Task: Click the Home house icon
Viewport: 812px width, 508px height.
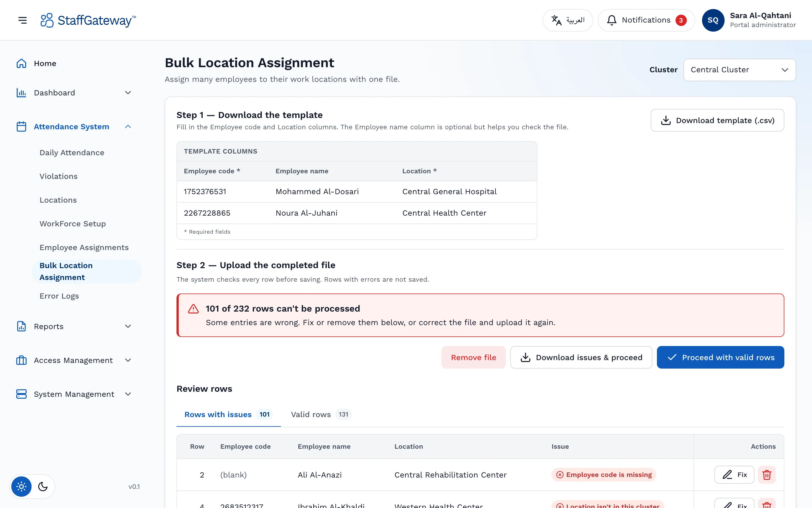Action: pos(21,63)
